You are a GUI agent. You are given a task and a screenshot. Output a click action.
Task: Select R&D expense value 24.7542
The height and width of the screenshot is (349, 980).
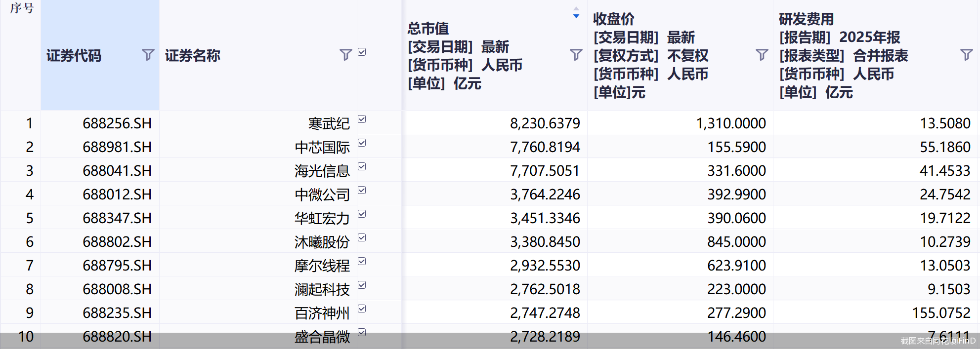[x=945, y=194]
